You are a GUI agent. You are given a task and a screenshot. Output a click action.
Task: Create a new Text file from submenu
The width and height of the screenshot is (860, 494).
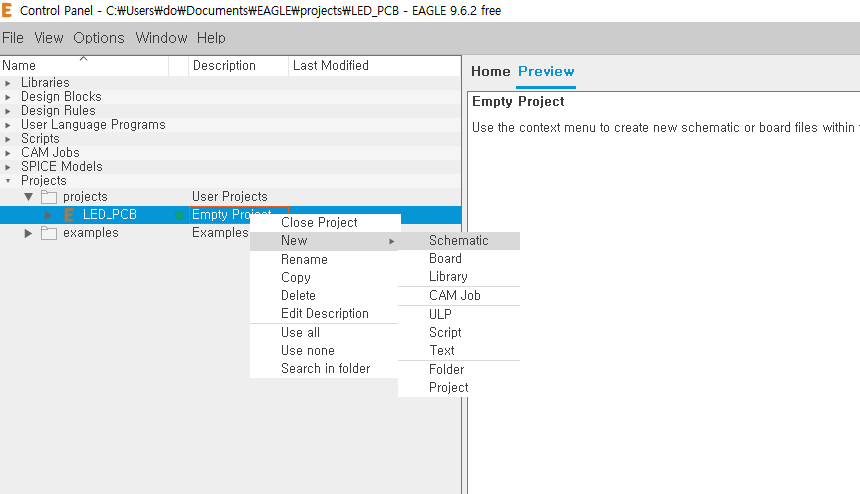(x=459, y=351)
